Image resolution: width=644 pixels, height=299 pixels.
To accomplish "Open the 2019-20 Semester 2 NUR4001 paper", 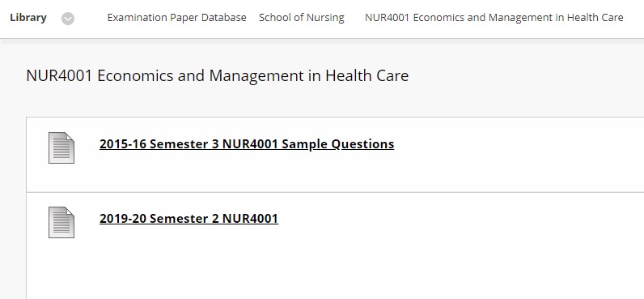I will [189, 219].
